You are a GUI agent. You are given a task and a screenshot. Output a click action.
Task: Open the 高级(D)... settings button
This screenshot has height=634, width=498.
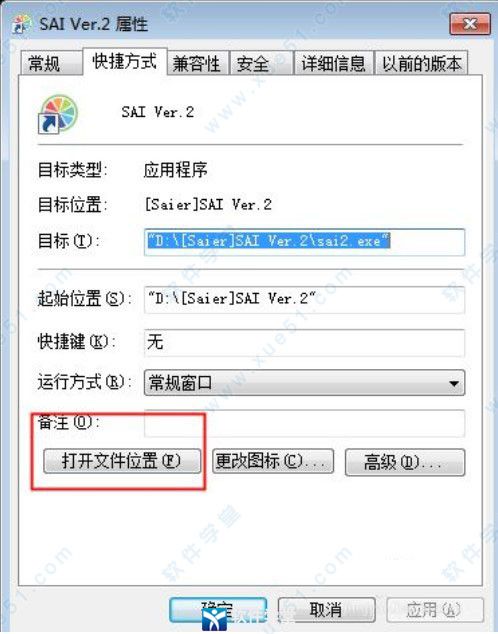coord(405,462)
